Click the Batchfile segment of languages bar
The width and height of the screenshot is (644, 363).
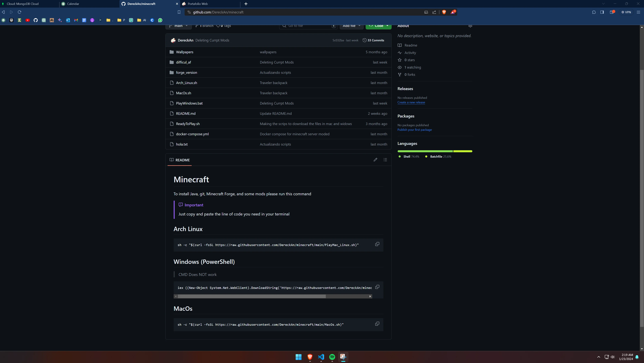click(463, 151)
